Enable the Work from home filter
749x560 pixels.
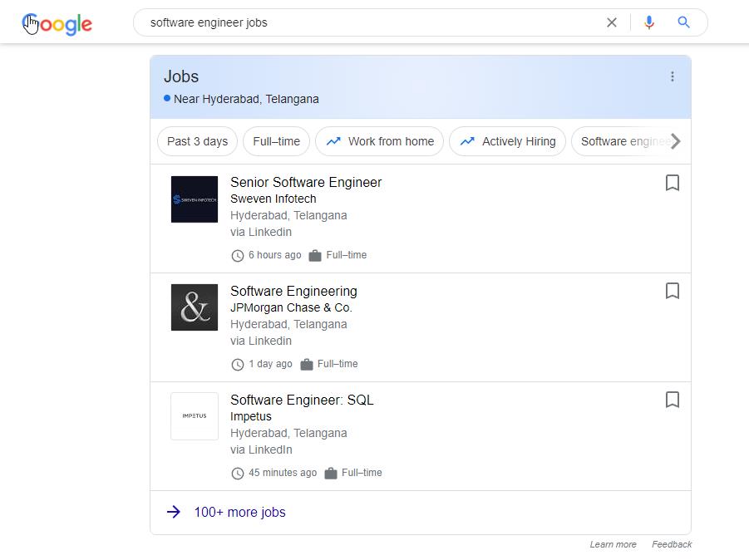pos(379,141)
